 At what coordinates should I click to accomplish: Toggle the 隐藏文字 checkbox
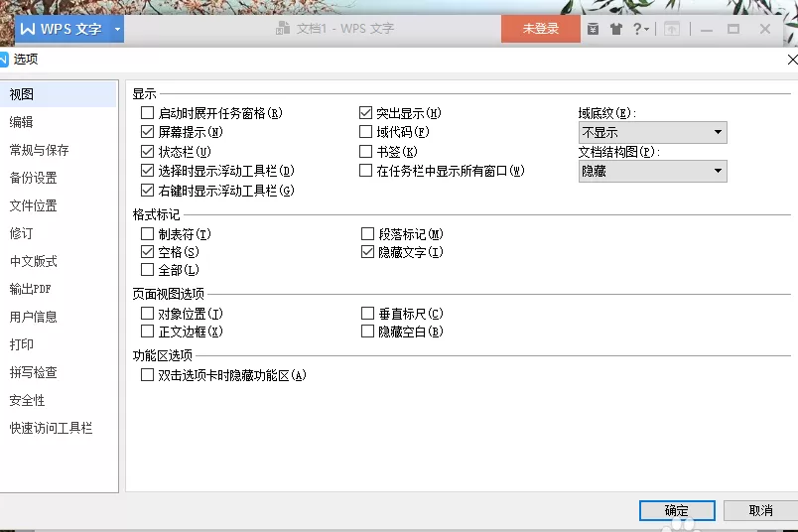click(x=367, y=251)
